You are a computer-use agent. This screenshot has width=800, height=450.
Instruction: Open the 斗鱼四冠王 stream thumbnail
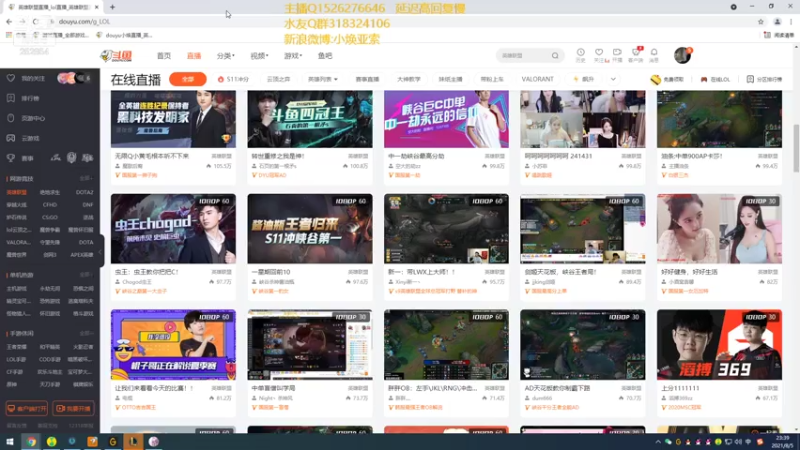[x=310, y=119]
